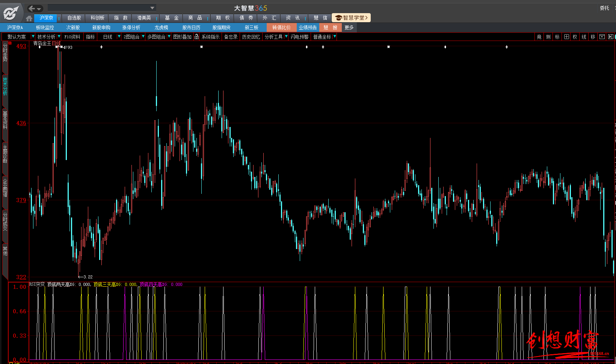Expand the 2图组合 dropdown arrow
Screen dimensions: 616x364
pos(143,36)
